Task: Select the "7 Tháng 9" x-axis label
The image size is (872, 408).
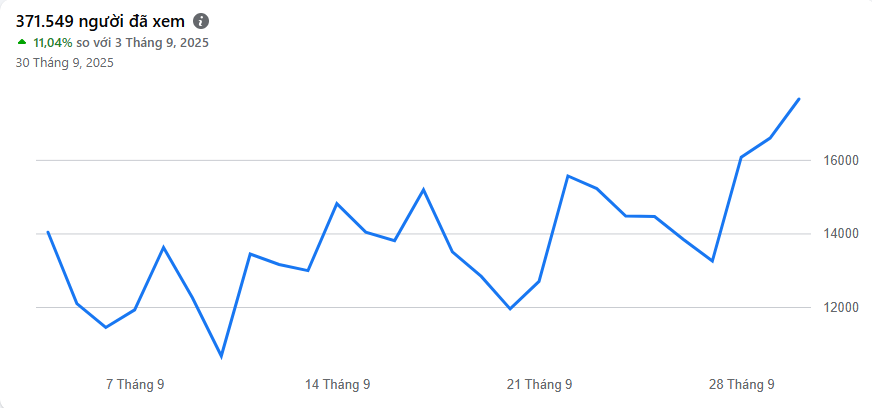Action: coord(135,384)
